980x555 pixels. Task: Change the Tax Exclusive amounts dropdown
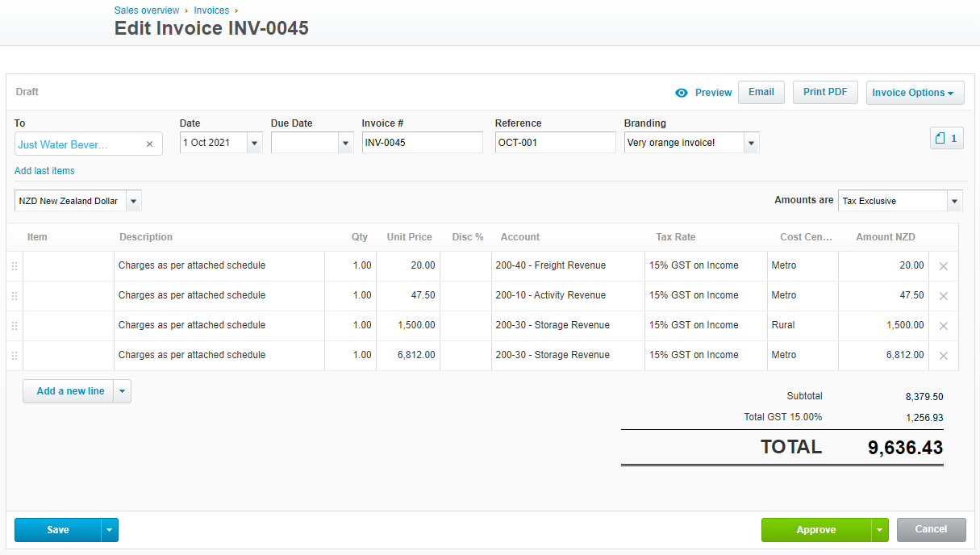tap(955, 200)
